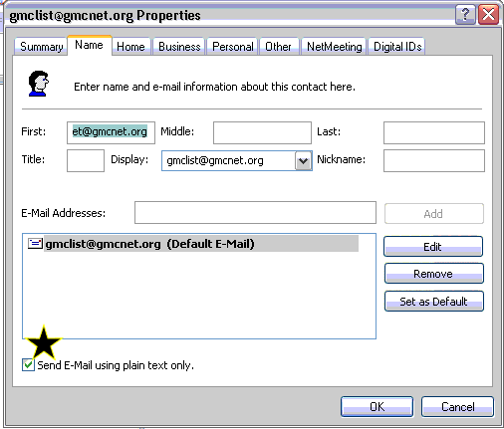Go to the Business tab
Image resolution: width=504 pixels, height=429 pixels.
179,47
